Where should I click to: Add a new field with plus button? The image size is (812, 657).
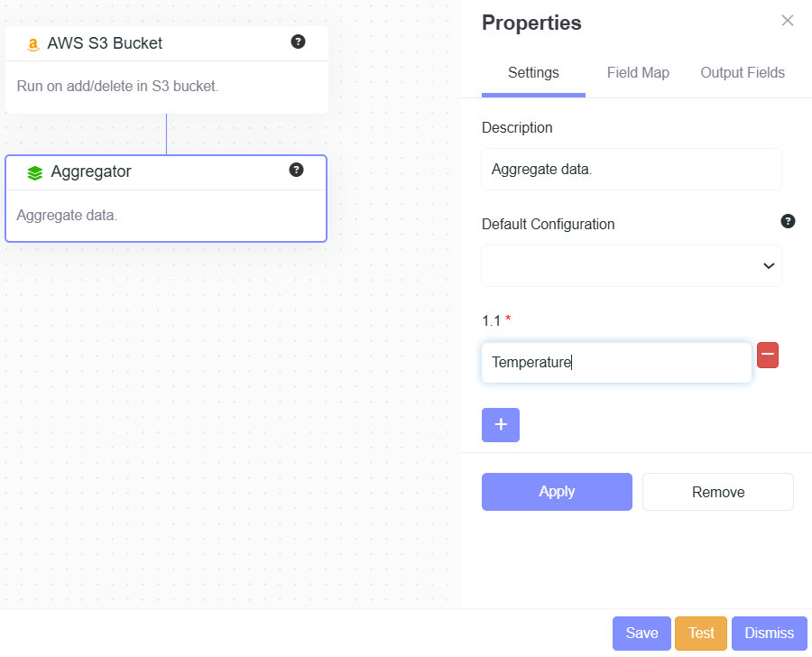tap(500, 425)
